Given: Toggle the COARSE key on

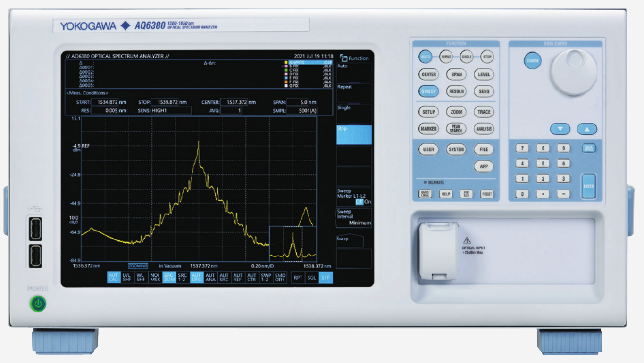Looking at the screenshot, I should [x=532, y=61].
